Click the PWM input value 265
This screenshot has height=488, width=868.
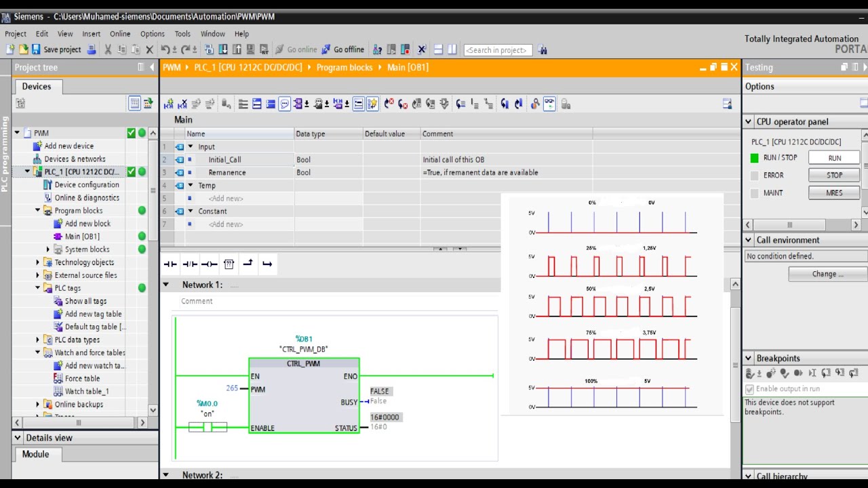(x=232, y=388)
